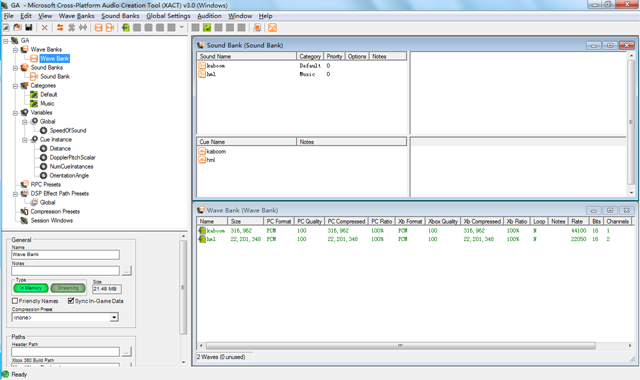
Task: Select kaboom in the Sound Name list
Action: click(x=216, y=65)
